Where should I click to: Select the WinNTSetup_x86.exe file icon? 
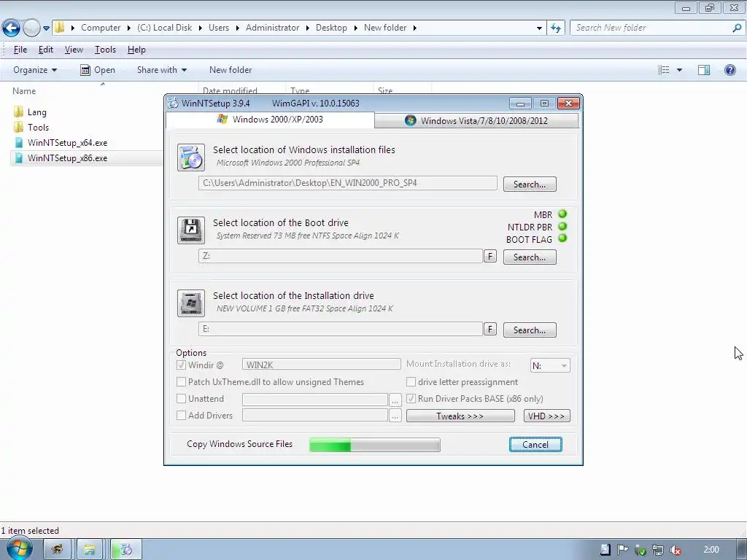tap(18, 157)
